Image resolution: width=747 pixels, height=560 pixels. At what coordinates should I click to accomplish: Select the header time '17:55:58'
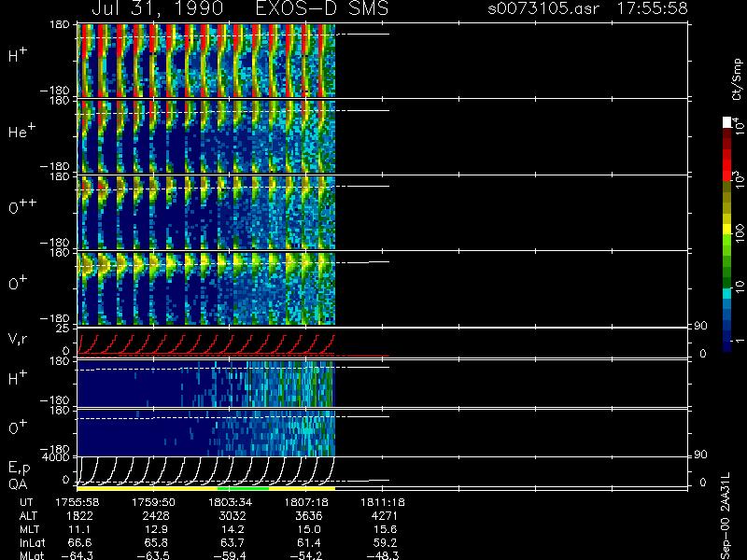click(652, 8)
